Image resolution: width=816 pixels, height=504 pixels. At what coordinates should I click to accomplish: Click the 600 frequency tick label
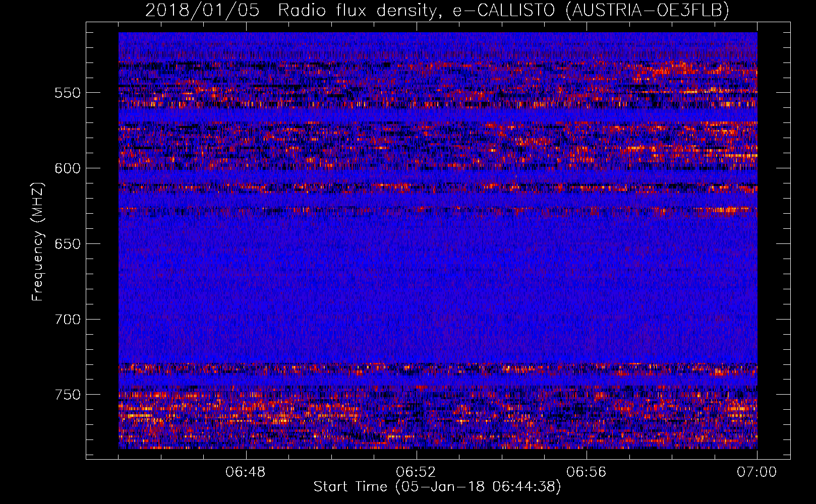click(68, 168)
